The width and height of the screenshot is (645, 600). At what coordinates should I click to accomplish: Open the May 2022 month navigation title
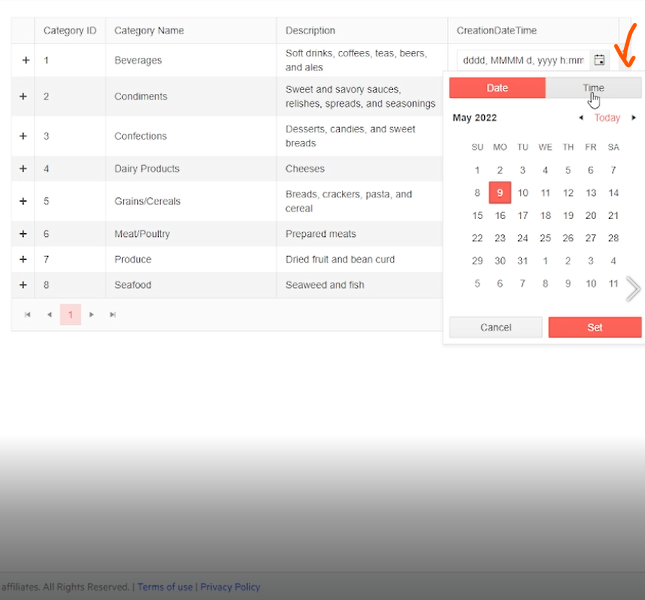(x=475, y=118)
